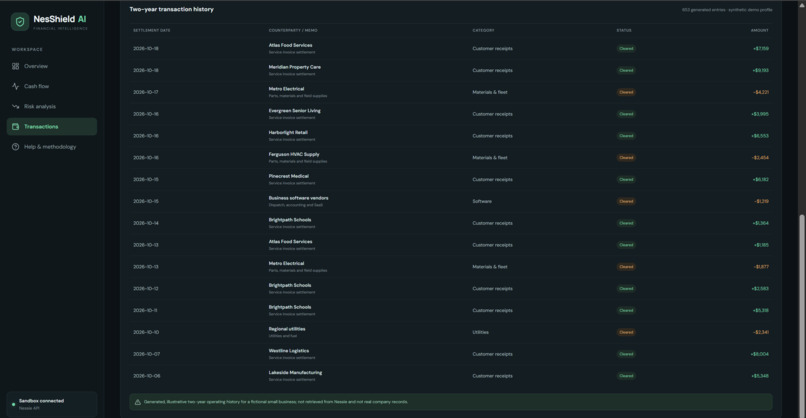Click the Settlement Date column header

pos(152,30)
